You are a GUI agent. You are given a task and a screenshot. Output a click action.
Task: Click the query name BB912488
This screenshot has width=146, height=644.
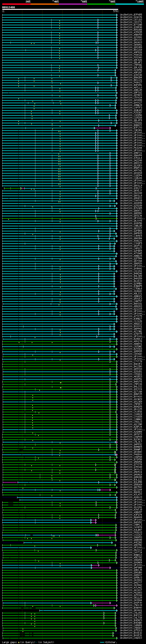[8, 7]
